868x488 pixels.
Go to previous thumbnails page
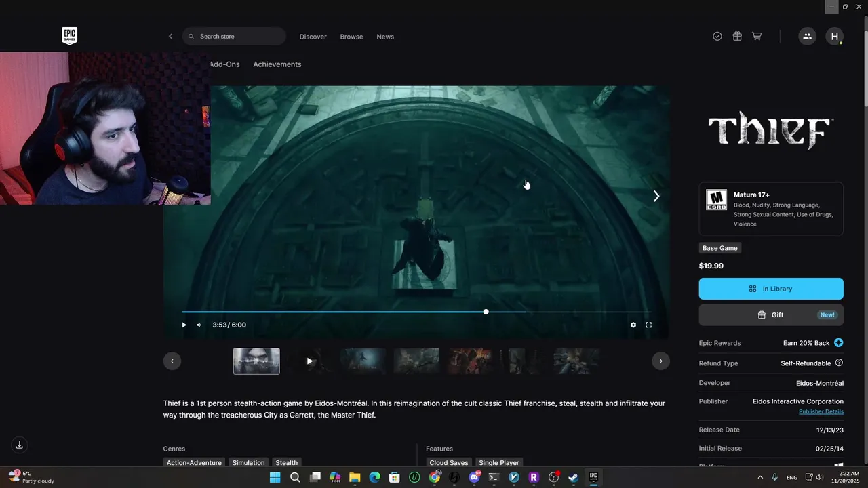click(x=172, y=361)
